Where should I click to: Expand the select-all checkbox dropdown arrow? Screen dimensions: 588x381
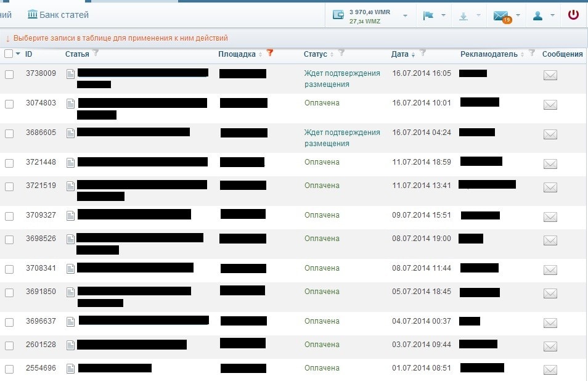[x=18, y=54]
